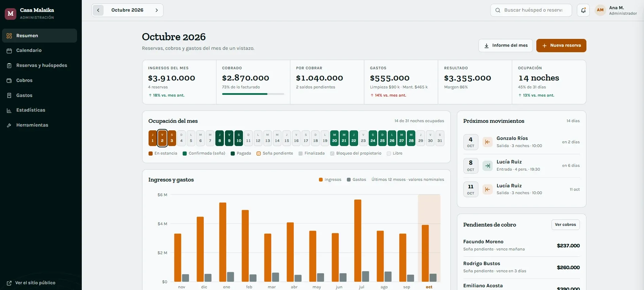Click the Reservas y huéspedes icon

9,66
